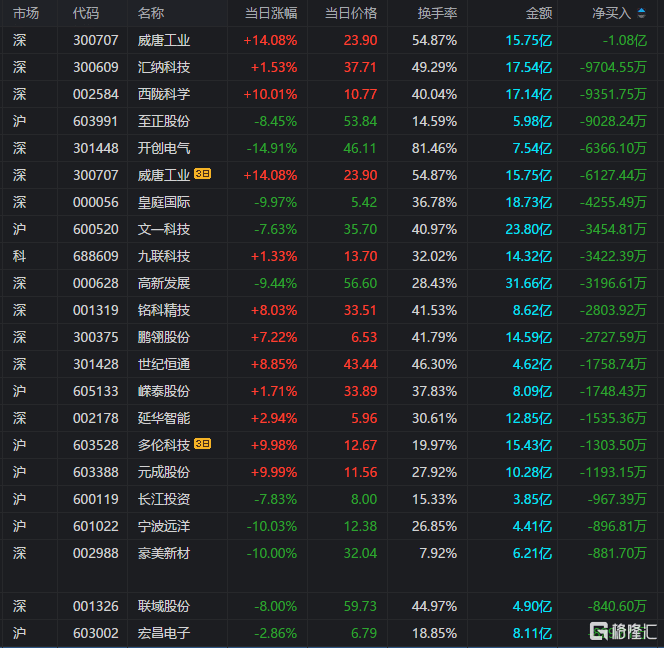The image size is (664, 648).
Task: Click amount 23.80亿 for 文一科技
Action: coord(529,230)
